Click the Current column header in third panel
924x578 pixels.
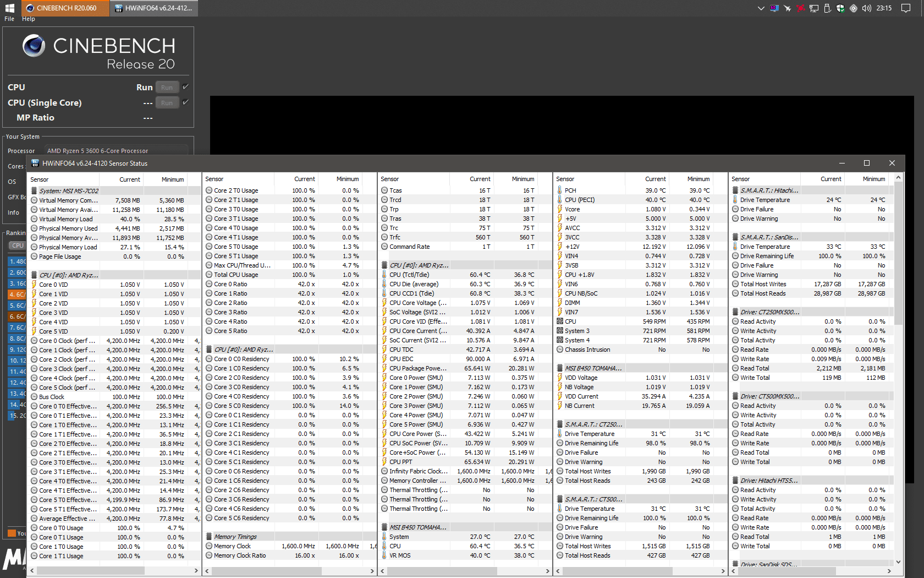pyautogui.click(x=472, y=179)
